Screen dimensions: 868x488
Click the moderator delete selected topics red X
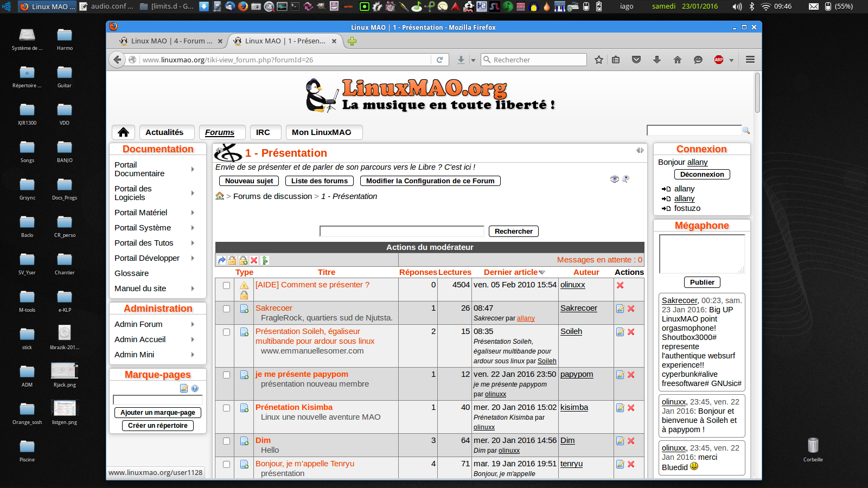point(254,260)
